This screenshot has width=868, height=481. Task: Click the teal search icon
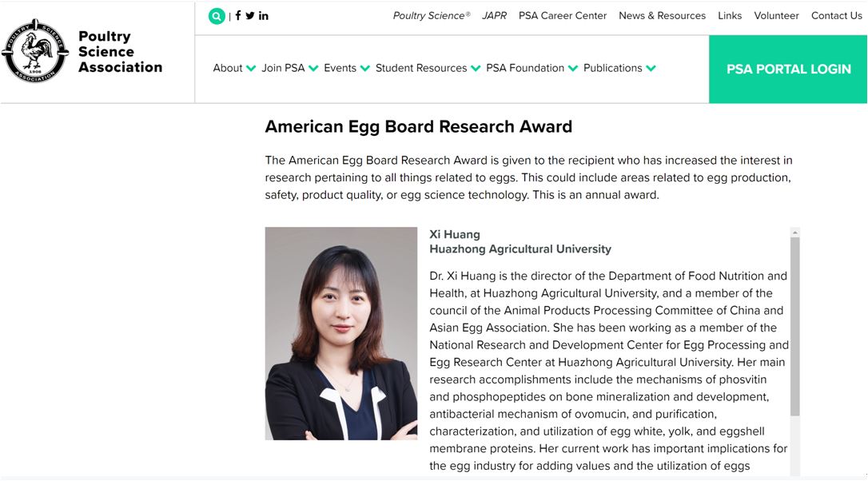point(217,16)
